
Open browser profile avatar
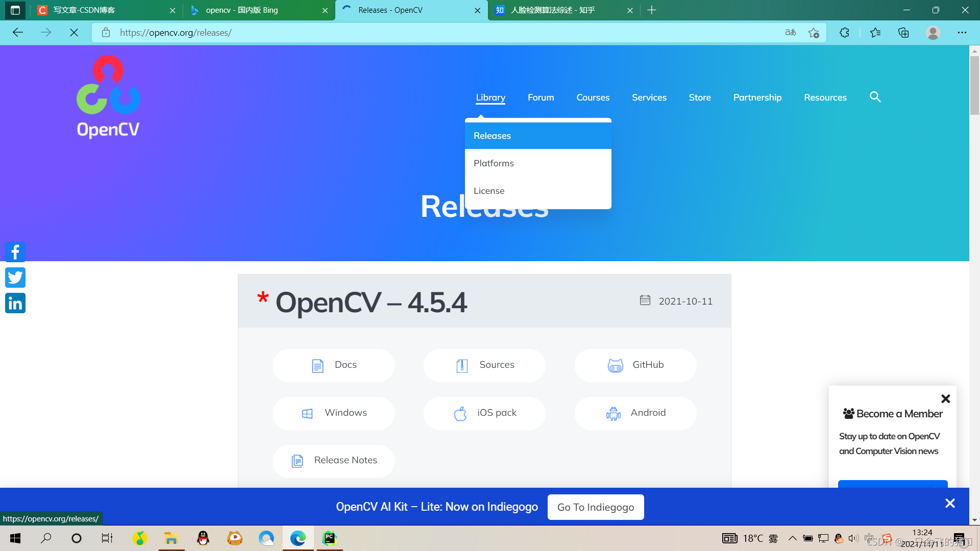[x=933, y=33]
